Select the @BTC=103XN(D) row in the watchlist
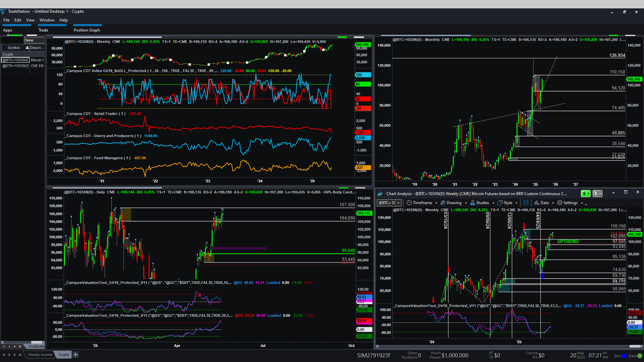644x362 pixels. tap(23, 60)
